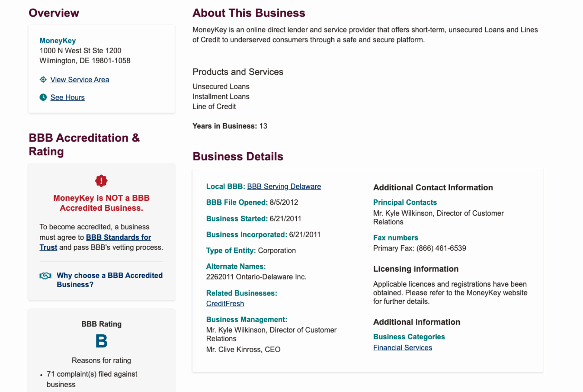
Task: Open the Financial Services category link
Action: click(403, 348)
